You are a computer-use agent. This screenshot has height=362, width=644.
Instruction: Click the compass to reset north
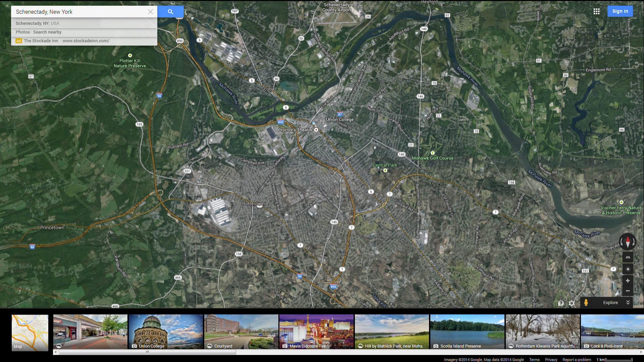[x=628, y=241]
